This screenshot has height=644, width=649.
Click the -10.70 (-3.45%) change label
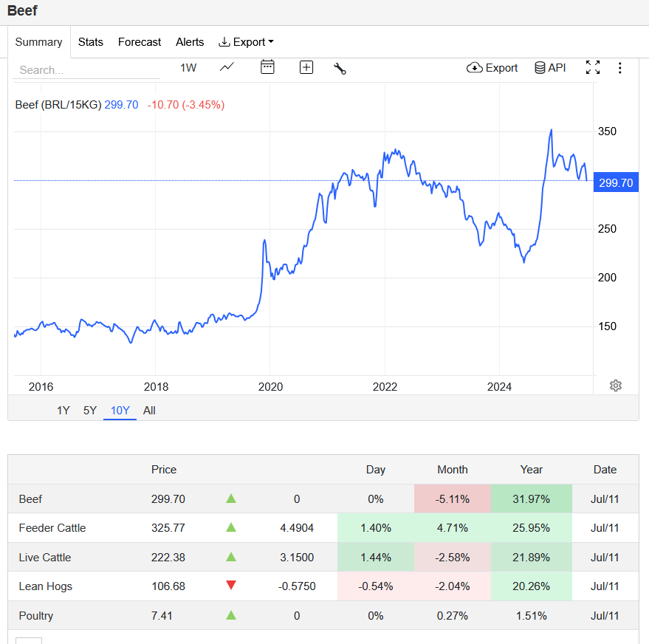[186, 105]
